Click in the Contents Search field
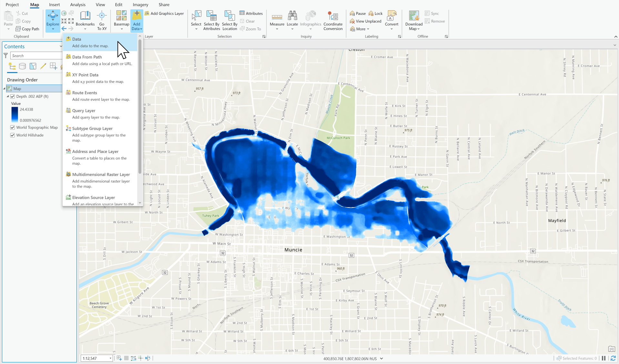The width and height of the screenshot is (619, 364). coord(36,56)
